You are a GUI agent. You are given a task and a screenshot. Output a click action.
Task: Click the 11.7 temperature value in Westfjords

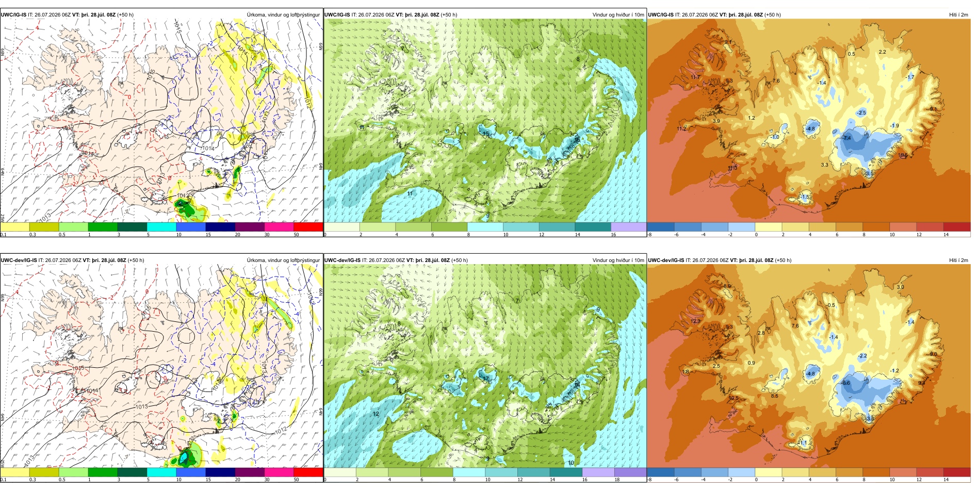[x=695, y=77]
